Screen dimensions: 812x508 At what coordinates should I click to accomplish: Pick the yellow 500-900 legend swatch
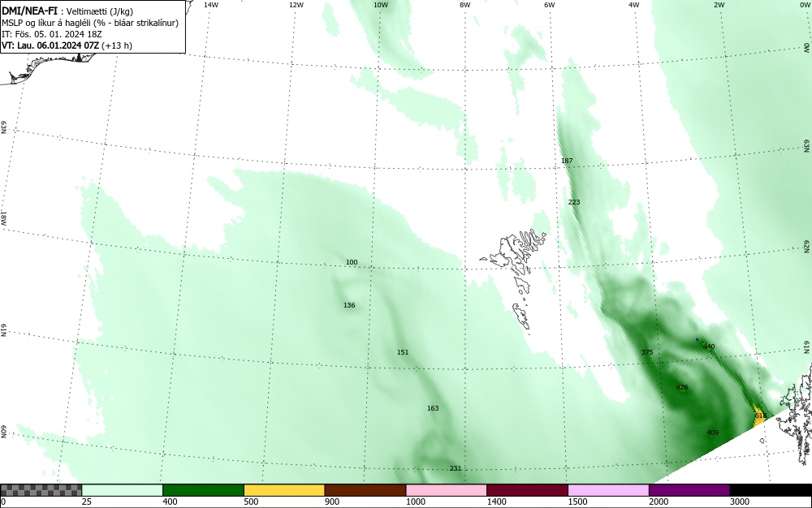coord(284,490)
